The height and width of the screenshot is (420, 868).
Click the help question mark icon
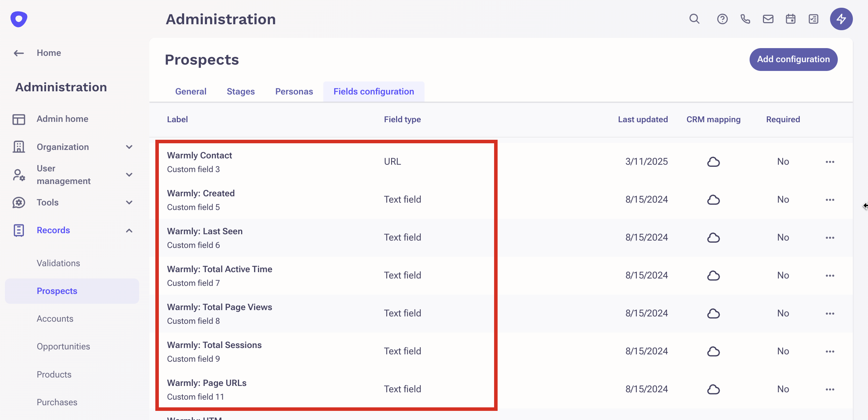722,19
